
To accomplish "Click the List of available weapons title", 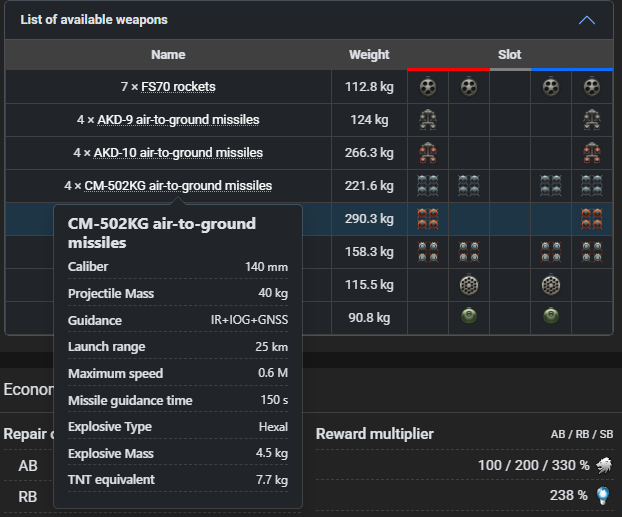I will (94, 20).
